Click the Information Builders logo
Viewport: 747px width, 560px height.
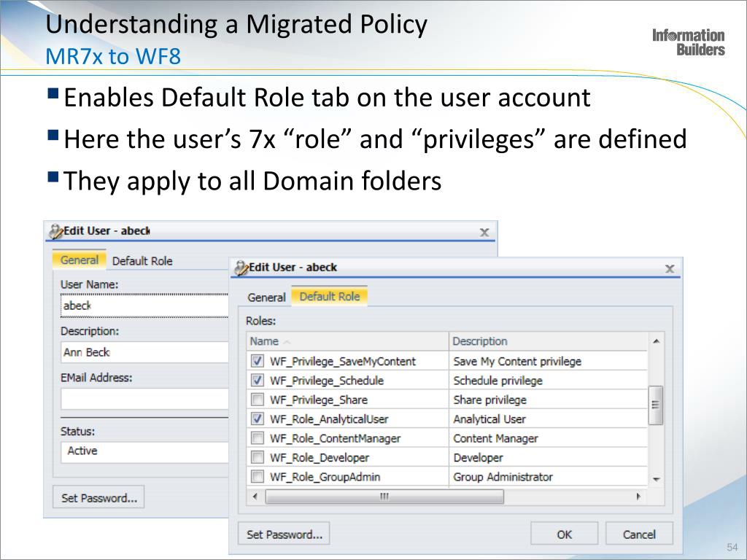pyautogui.click(x=689, y=42)
